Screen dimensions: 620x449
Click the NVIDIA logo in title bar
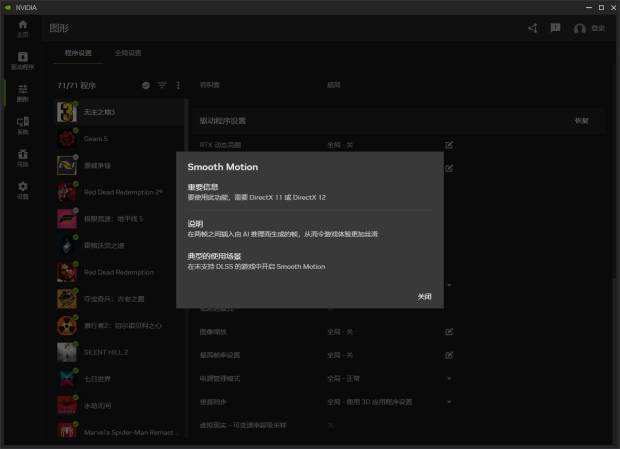coord(8,8)
